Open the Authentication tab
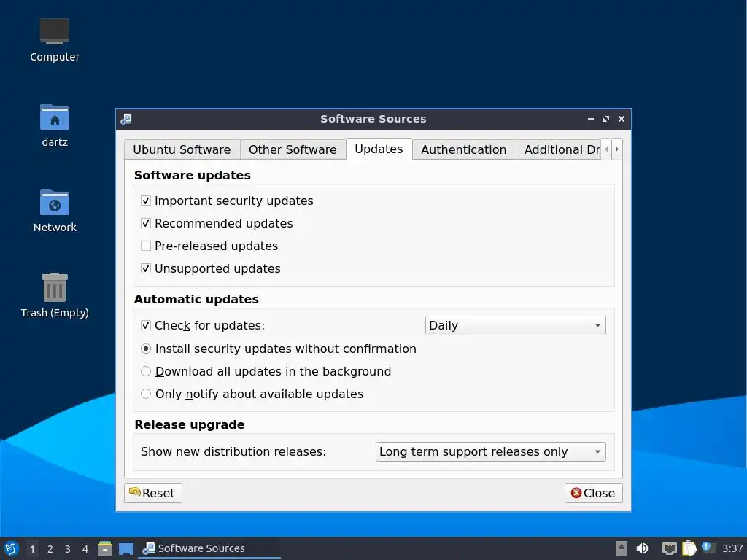Viewport: 747px width, 560px height. [x=463, y=149]
